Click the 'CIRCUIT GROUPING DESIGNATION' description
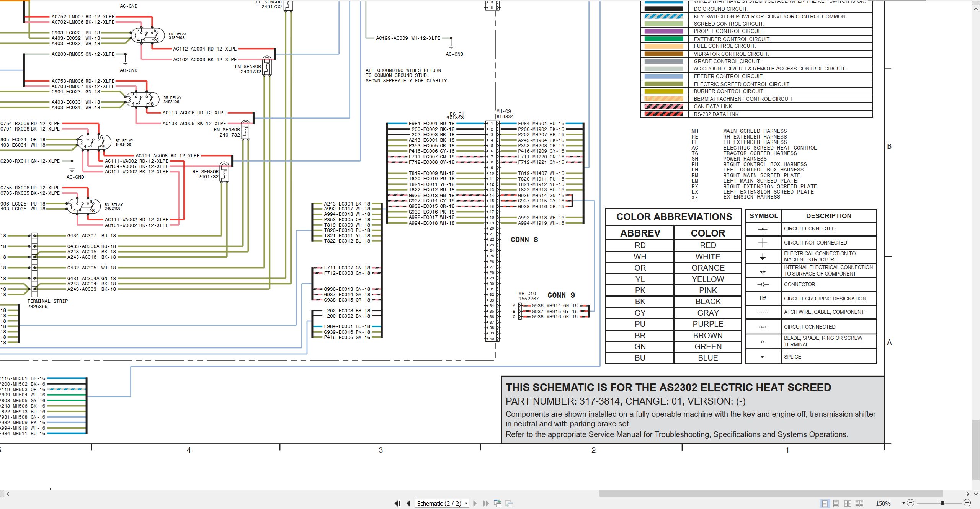Screen dimensions: 980x509 [x=825, y=299]
